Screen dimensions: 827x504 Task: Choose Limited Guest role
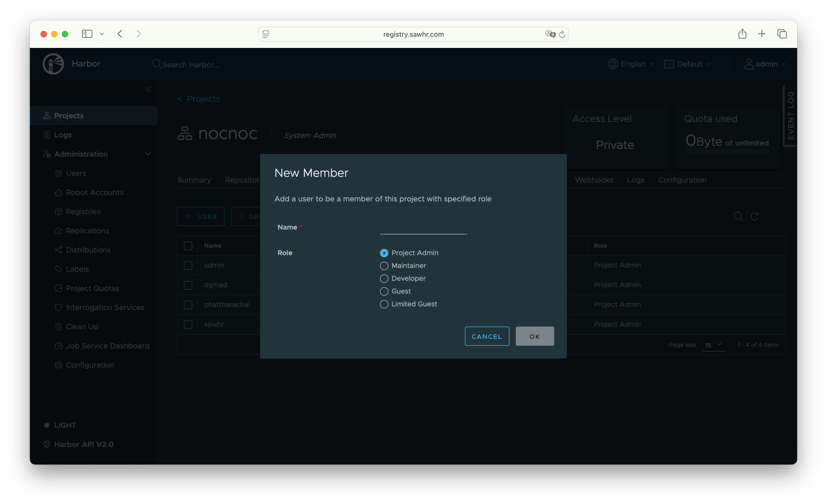pyautogui.click(x=384, y=304)
